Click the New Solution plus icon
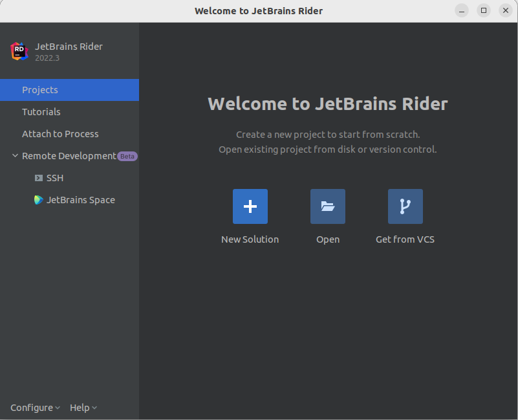 [x=250, y=206]
